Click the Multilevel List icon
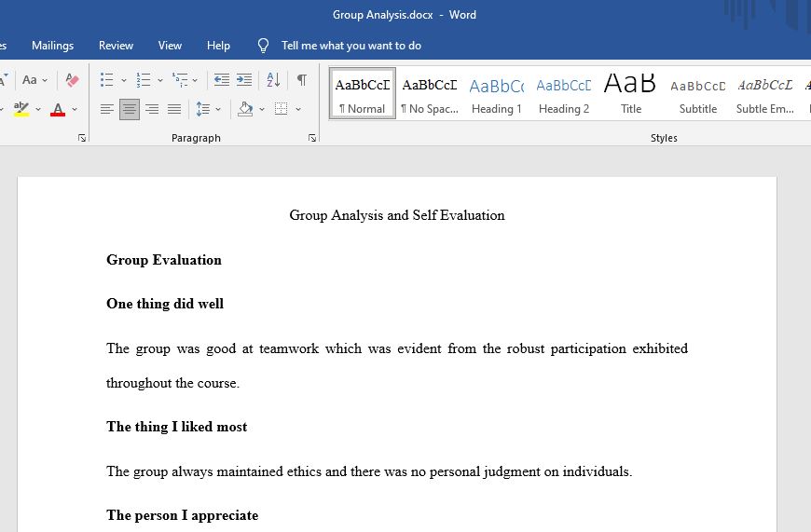 coord(180,80)
